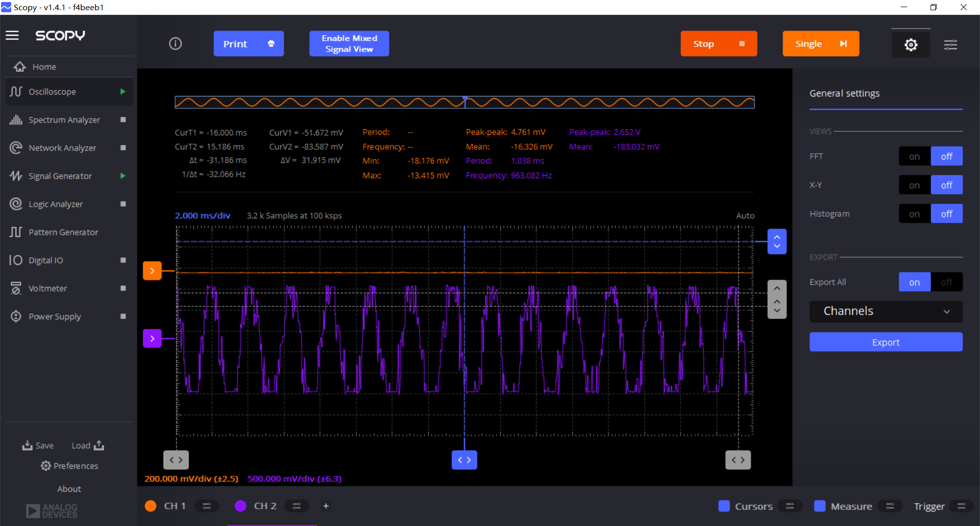Screen dimensions: 980x526
Task: Open the Trigger settings icon
Action: point(962,506)
